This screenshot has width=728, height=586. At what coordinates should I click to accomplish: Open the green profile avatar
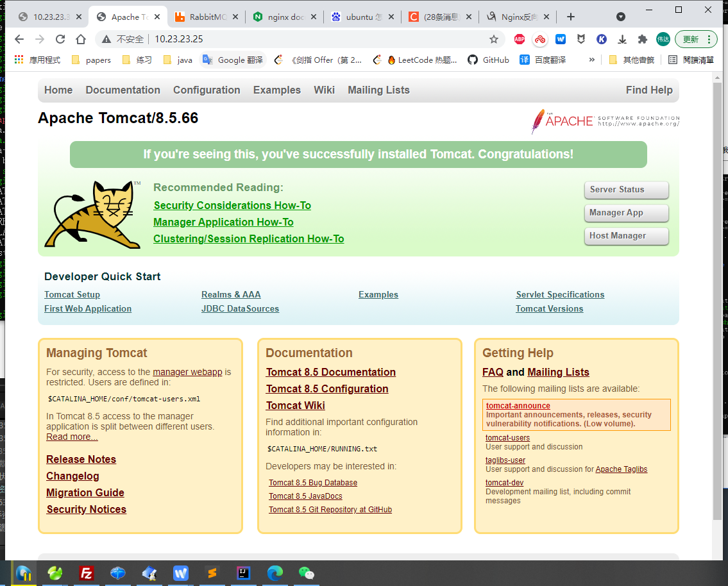click(x=663, y=40)
